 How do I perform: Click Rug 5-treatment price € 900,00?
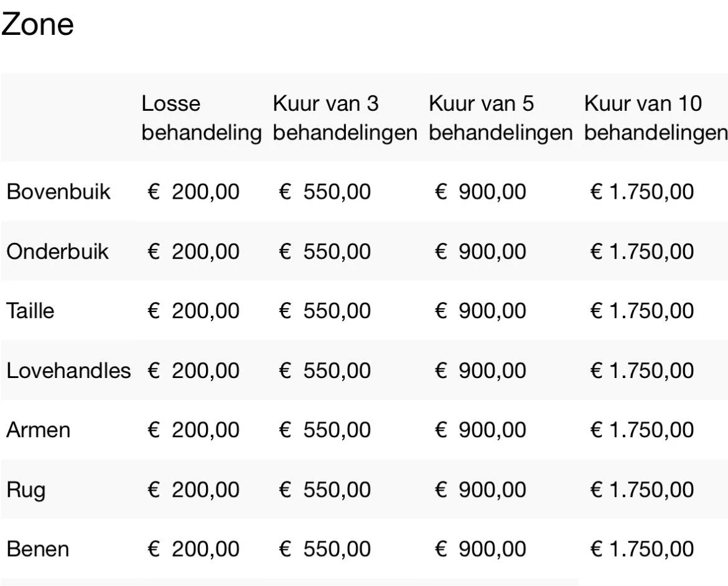(x=480, y=489)
